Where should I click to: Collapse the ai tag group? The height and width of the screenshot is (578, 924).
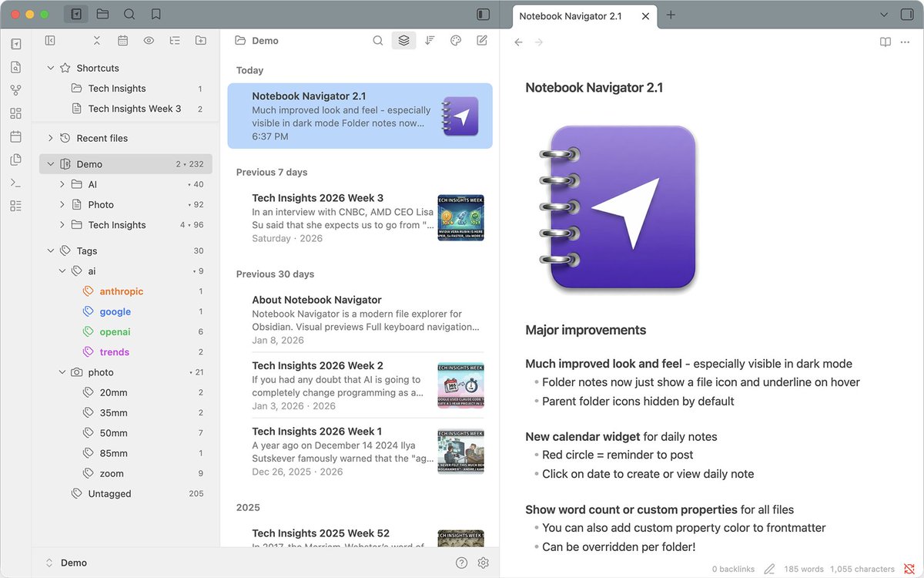tap(62, 271)
